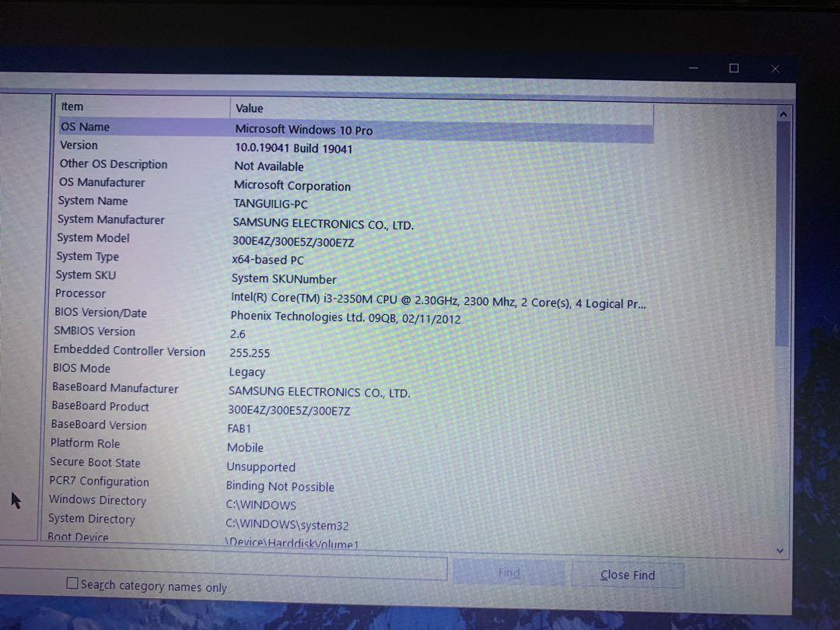Select the Version row label
The height and width of the screenshot is (630, 840).
click(79, 145)
